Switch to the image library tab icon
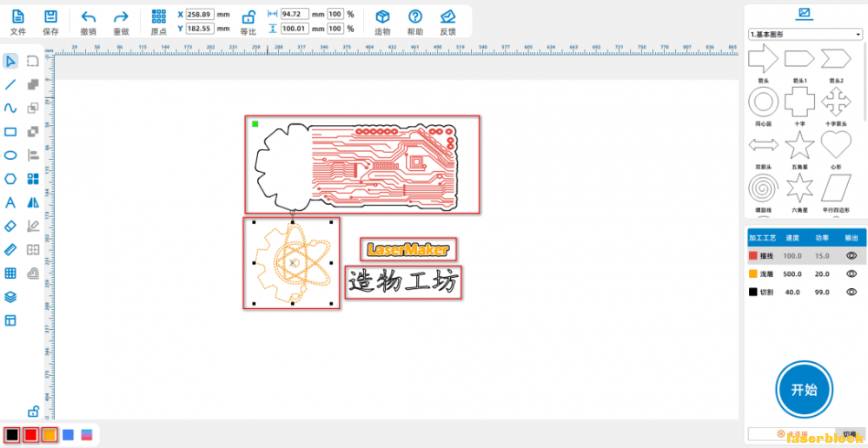868x448 pixels. 805,12
